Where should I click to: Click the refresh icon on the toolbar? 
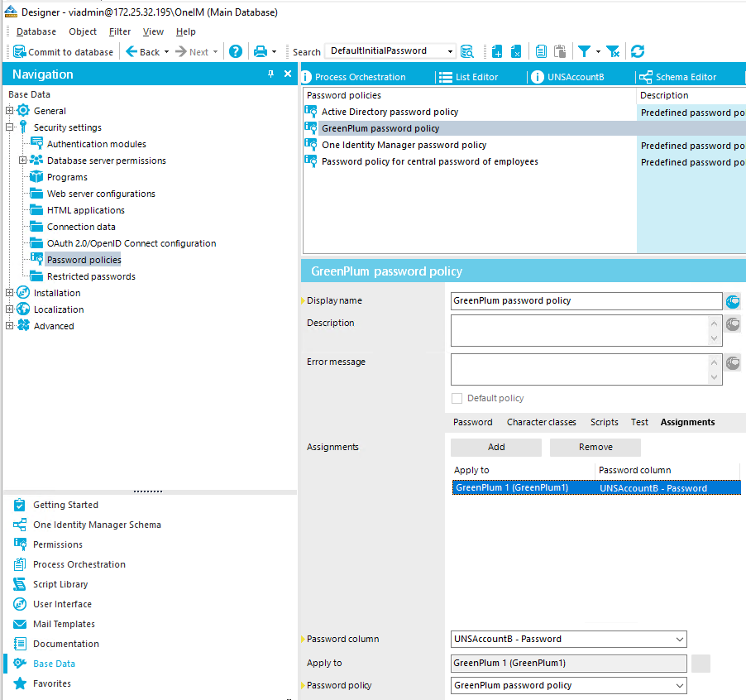pyautogui.click(x=637, y=50)
